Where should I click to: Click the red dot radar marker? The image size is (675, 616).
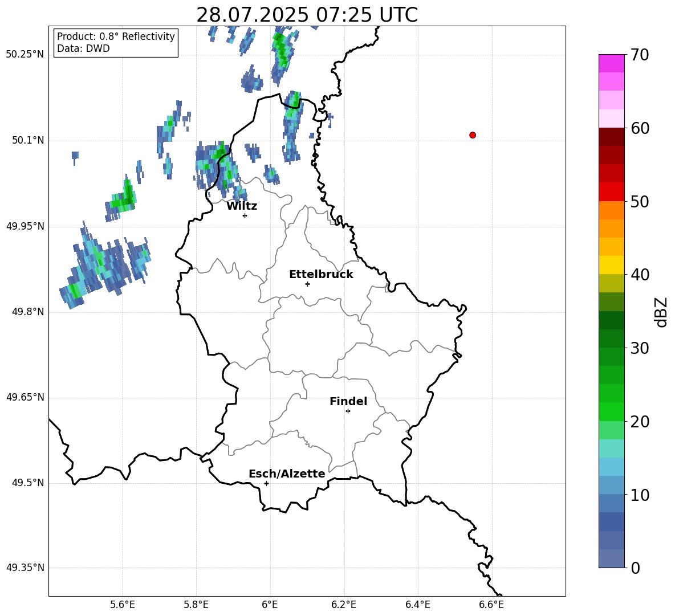[x=473, y=135]
